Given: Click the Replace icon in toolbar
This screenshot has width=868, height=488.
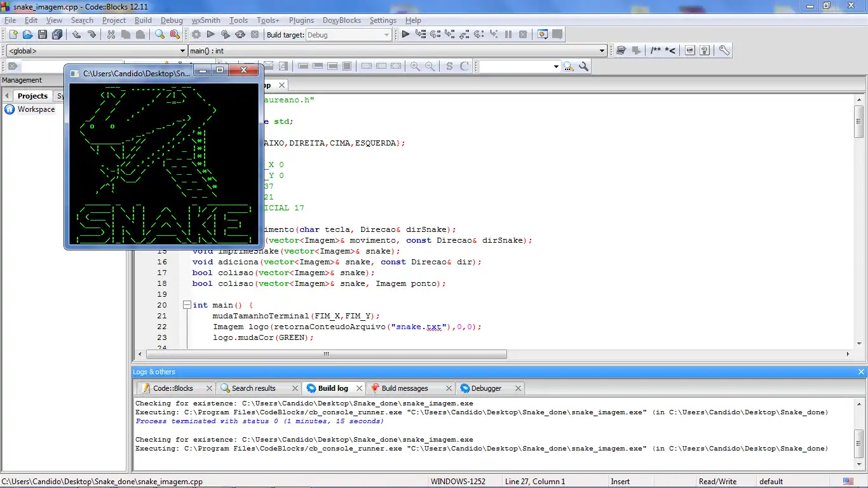Looking at the screenshot, I should (x=174, y=34).
